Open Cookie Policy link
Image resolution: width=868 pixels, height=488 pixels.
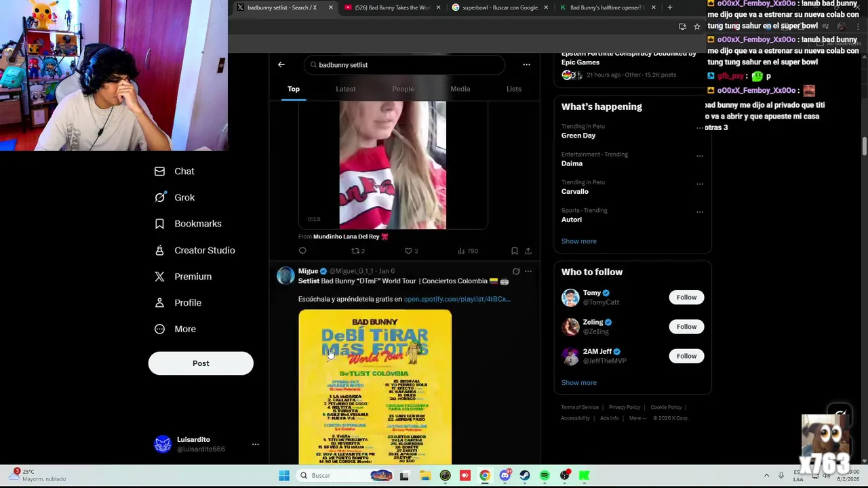click(666, 407)
